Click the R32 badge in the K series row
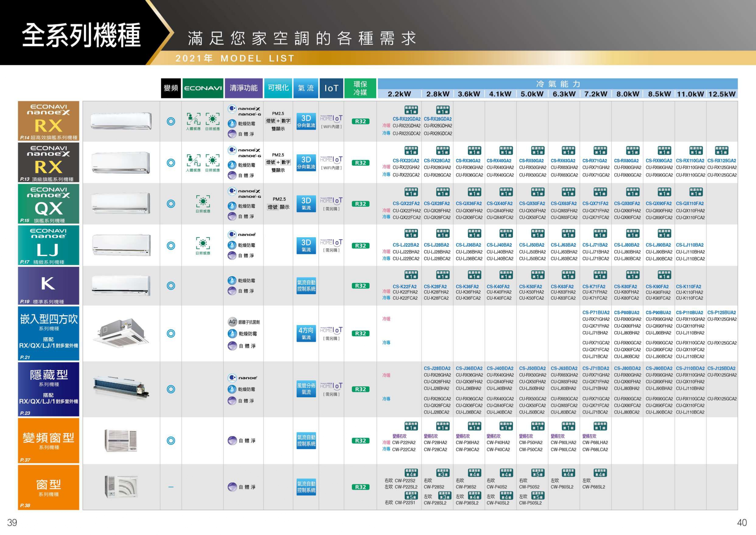The width and height of the screenshot is (756, 535). (360, 286)
